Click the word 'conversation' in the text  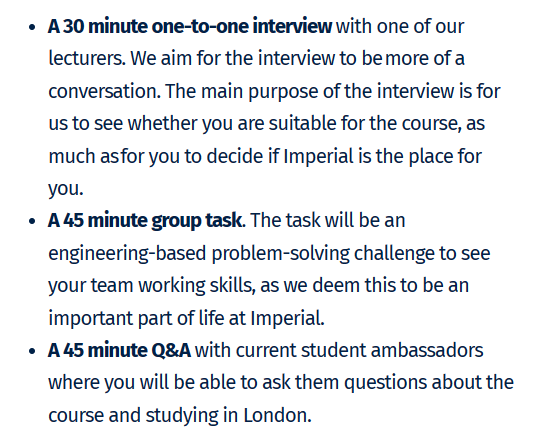point(103,91)
